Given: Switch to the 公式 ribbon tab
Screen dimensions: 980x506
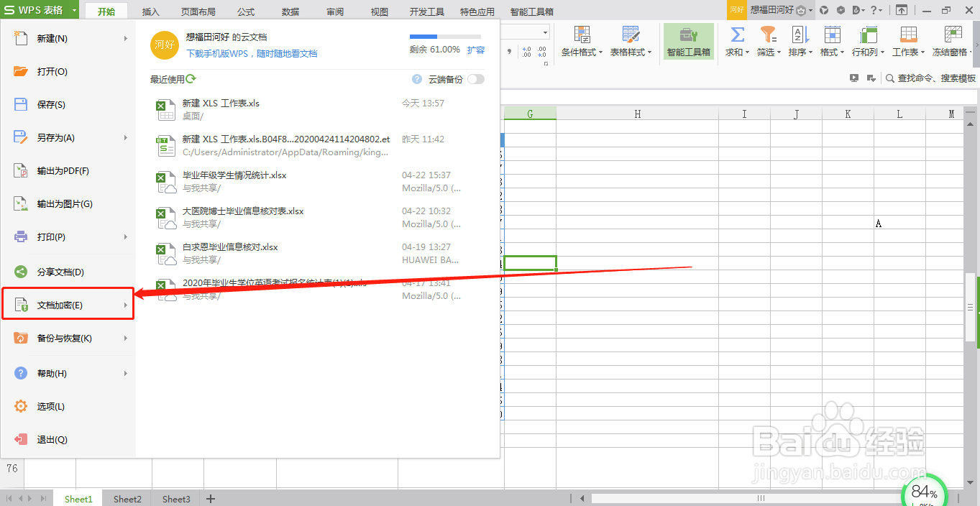Looking at the screenshot, I should (x=246, y=11).
